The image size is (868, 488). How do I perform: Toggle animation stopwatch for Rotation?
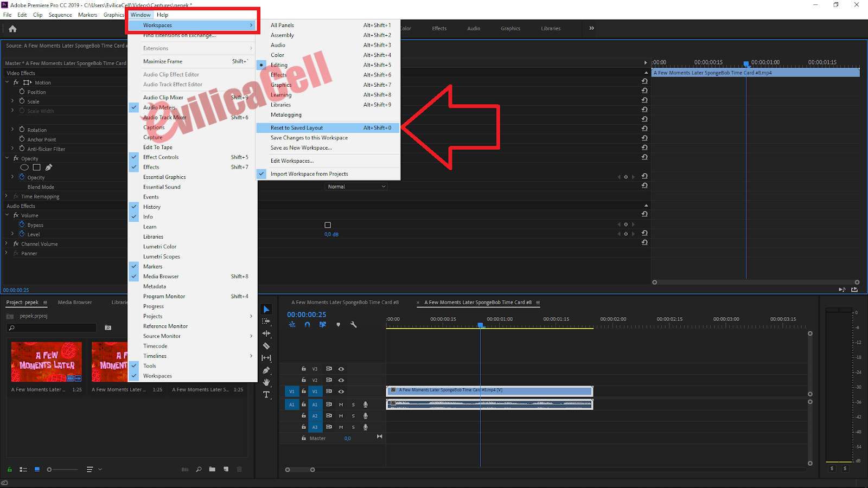[22, 130]
